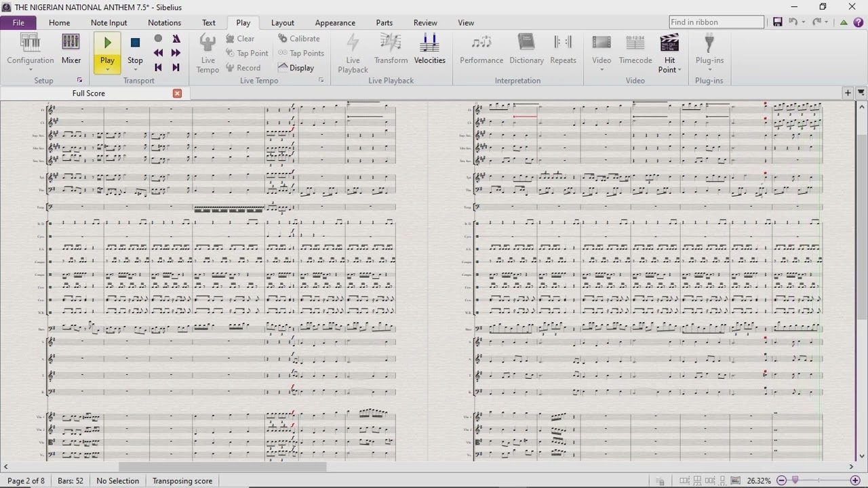Save the score with the floppy icon
The height and width of the screenshot is (488, 868).
[778, 22]
